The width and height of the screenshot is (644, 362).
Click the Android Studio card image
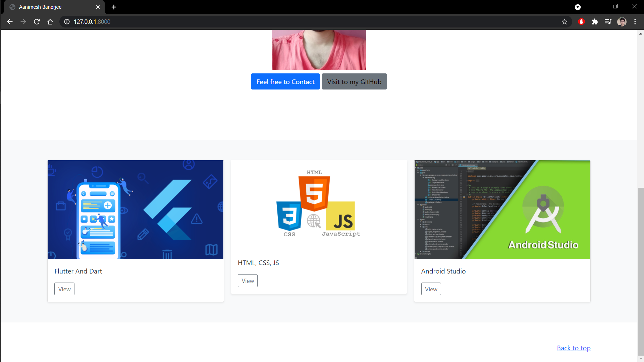[x=502, y=209]
